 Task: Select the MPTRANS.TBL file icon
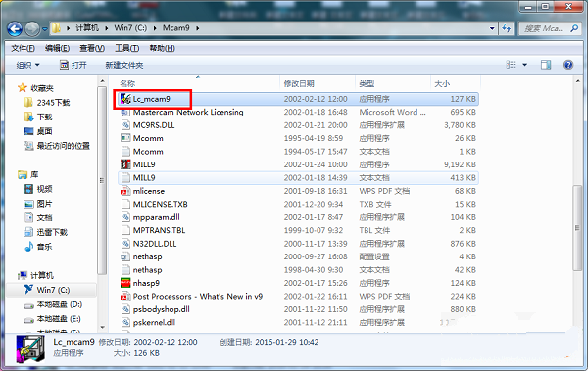125,230
